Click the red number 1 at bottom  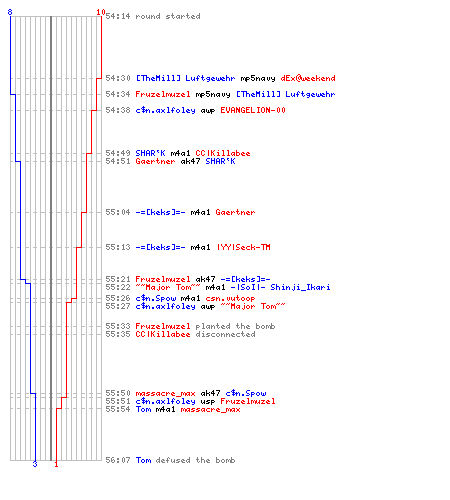click(x=56, y=464)
